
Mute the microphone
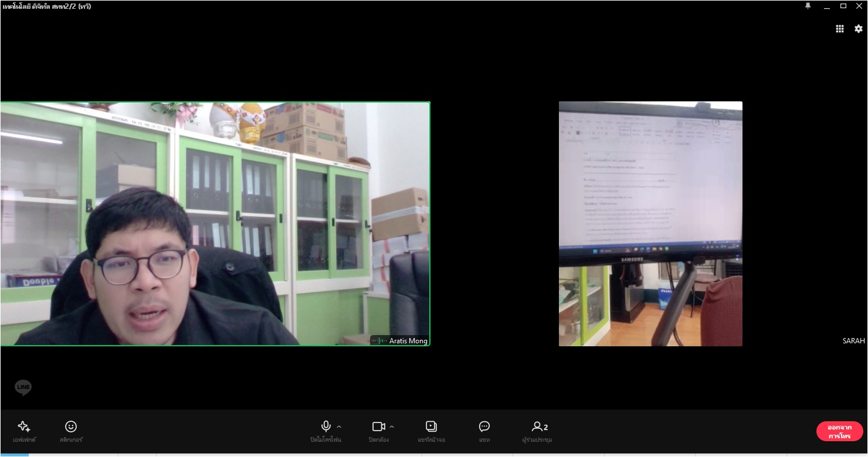(326, 427)
